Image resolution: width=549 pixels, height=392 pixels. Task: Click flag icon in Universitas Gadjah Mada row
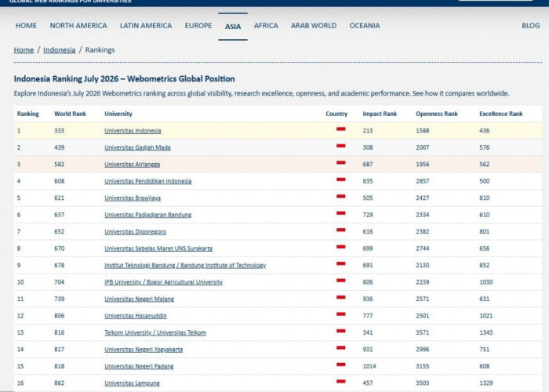pos(341,147)
